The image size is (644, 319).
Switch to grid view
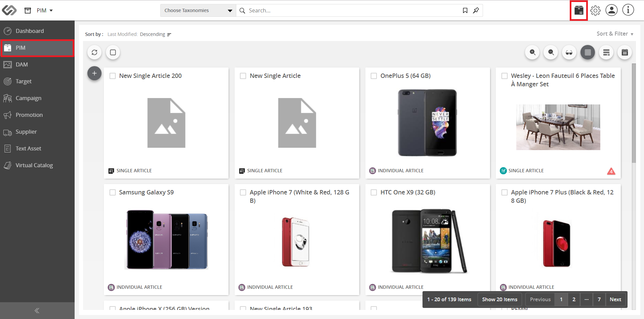[588, 52]
